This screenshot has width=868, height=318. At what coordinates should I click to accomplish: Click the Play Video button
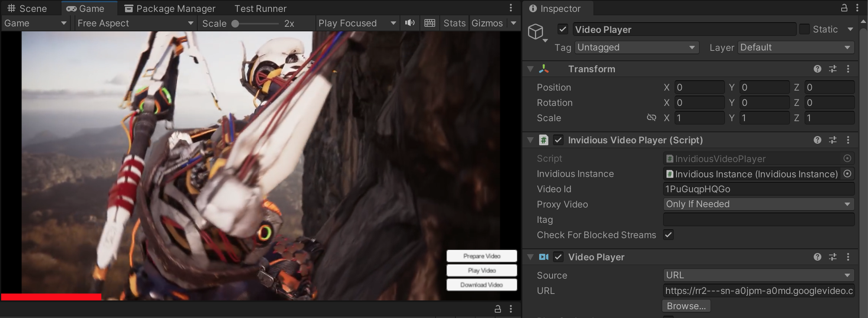(x=482, y=270)
